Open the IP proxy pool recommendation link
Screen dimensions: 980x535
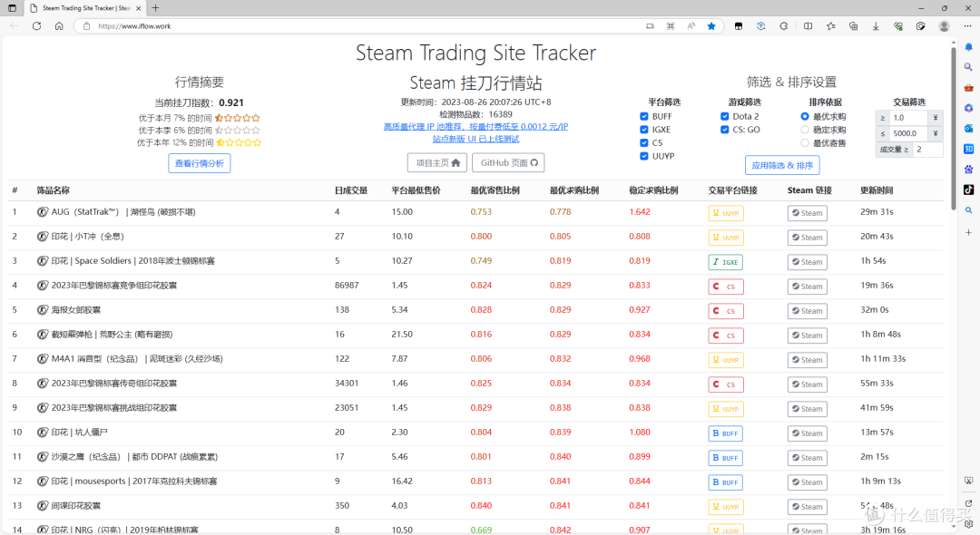tap(475, 127)
